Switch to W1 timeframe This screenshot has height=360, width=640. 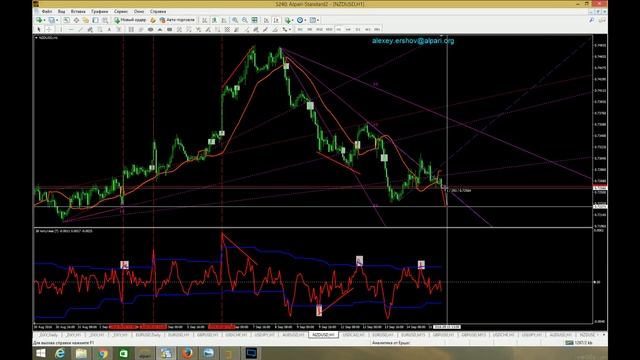pyautogui.click(x=368, y=29)
